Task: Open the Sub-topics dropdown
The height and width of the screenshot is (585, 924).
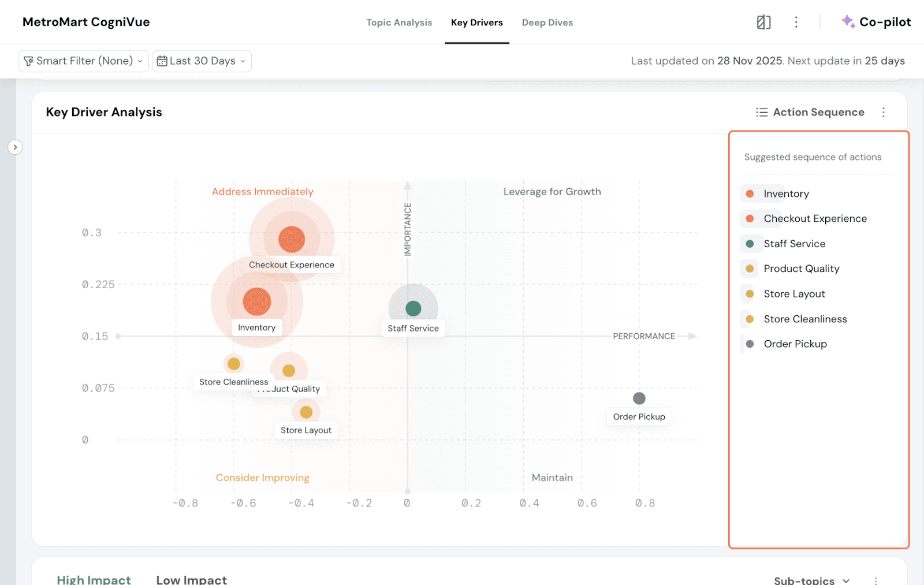Action: click(x=811, y=580)
